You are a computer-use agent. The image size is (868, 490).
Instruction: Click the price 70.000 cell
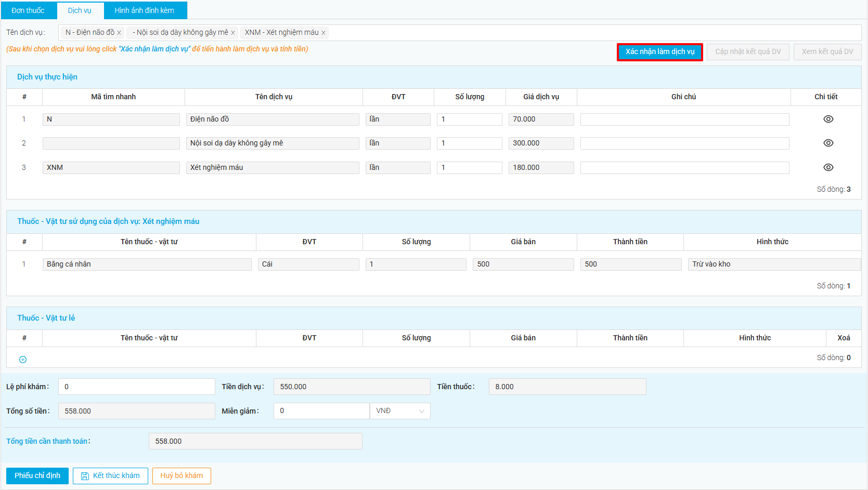pyautogui.click(x=541, y=120)
